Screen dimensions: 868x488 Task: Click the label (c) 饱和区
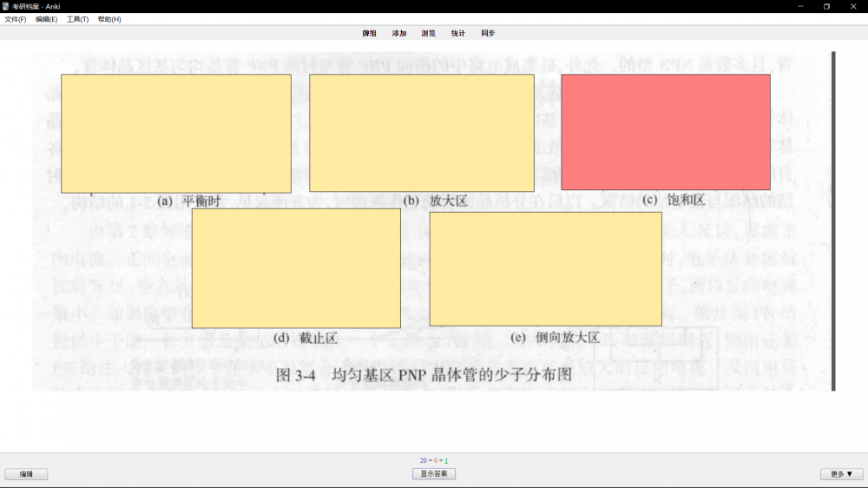(674, 200)
